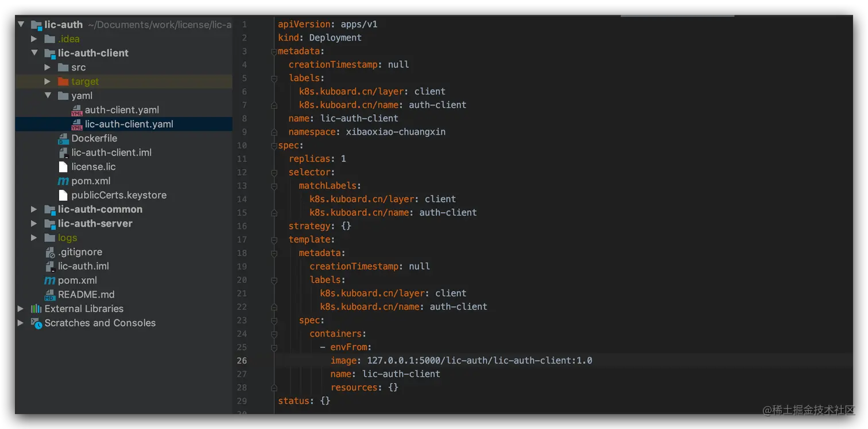The width and height of the screenshot is (868, 429).
Task: Click the lic-auth.iml file icon
Action: 50,267
